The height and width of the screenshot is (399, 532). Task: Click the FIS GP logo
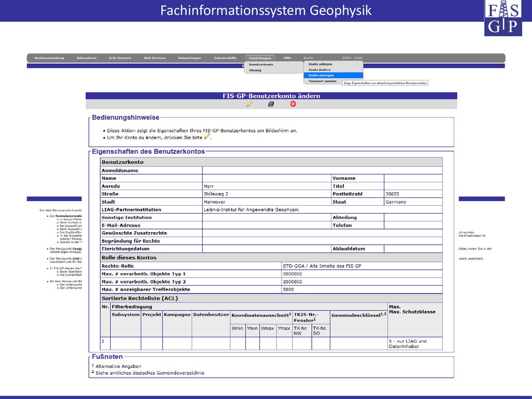(503, 18)
